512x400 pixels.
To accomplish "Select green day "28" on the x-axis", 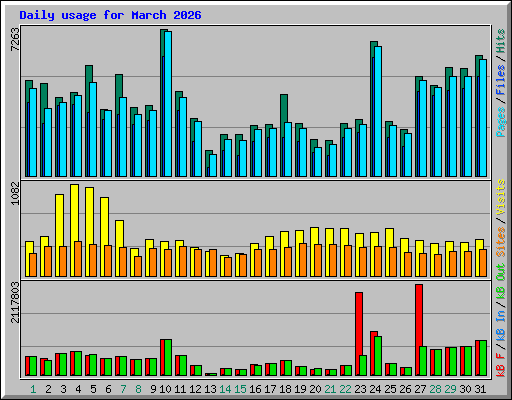I will point(435,389).
